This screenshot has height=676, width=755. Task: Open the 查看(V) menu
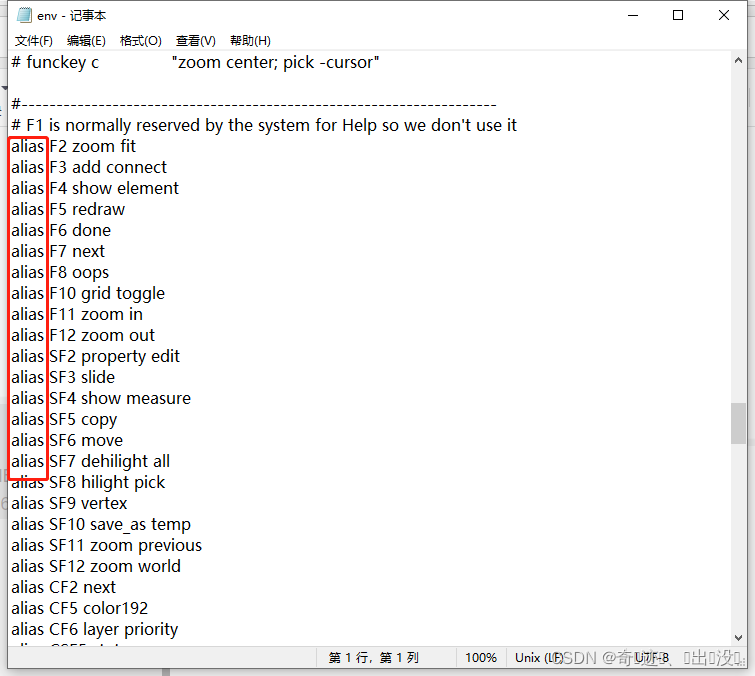[195, 41]
